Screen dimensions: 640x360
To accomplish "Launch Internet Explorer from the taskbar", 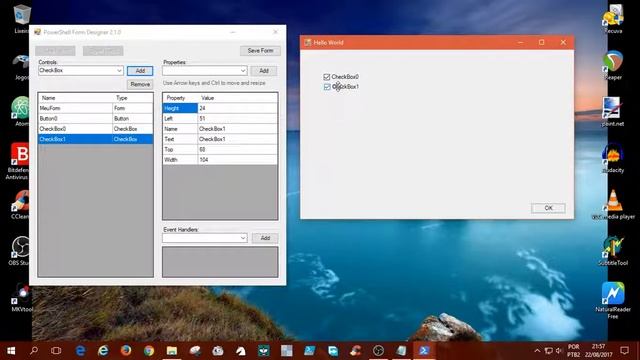I will (103, 351).
